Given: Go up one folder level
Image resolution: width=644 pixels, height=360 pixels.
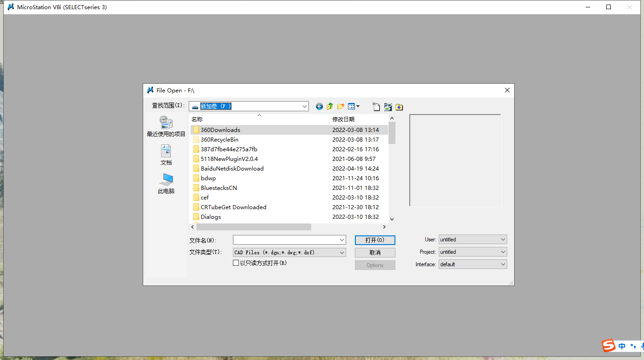Looking at the screenshot, I should 330,107.
